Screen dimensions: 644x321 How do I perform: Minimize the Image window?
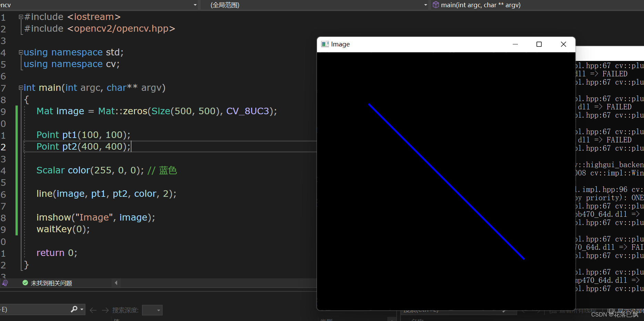515,44
